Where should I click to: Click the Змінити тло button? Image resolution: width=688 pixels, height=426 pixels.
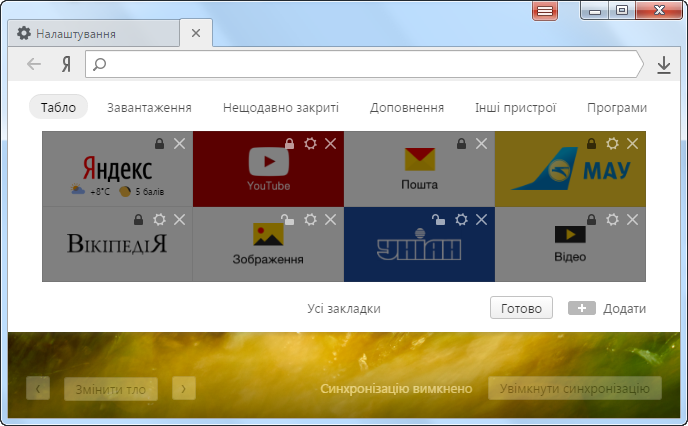pos(111,389)
